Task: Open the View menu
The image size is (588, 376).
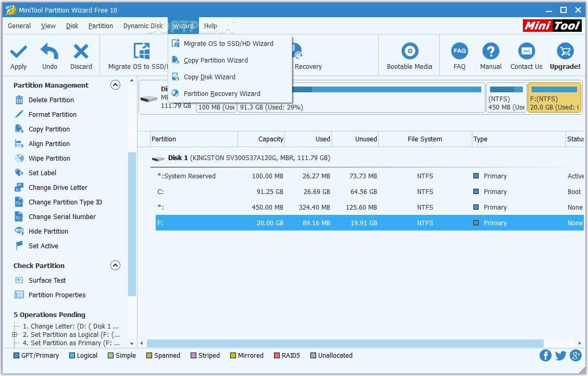Action: click(x=48, y=26)
